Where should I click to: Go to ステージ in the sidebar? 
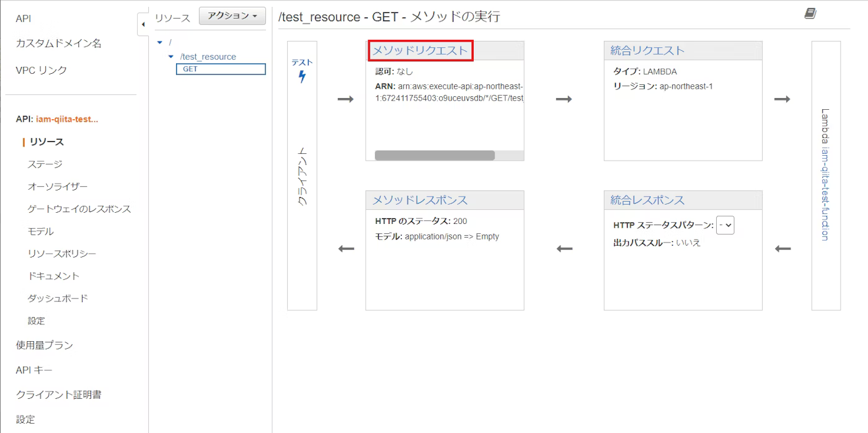click(x=45, y=164)
